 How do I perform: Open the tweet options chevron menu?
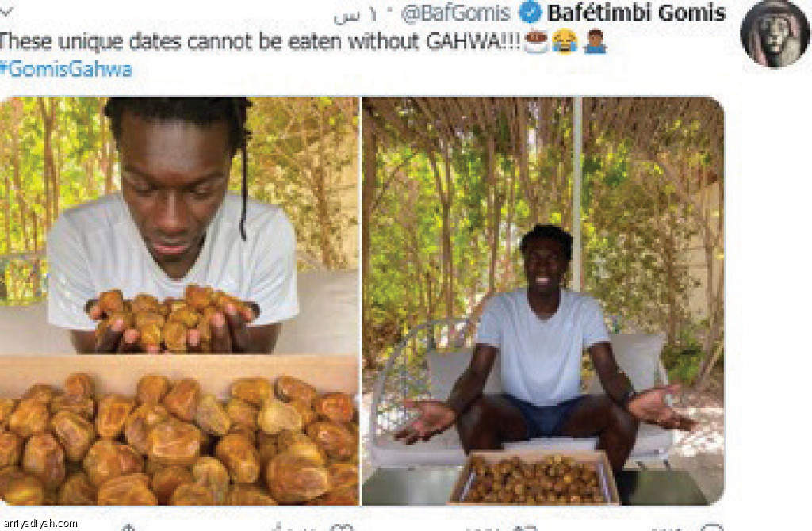6,10
